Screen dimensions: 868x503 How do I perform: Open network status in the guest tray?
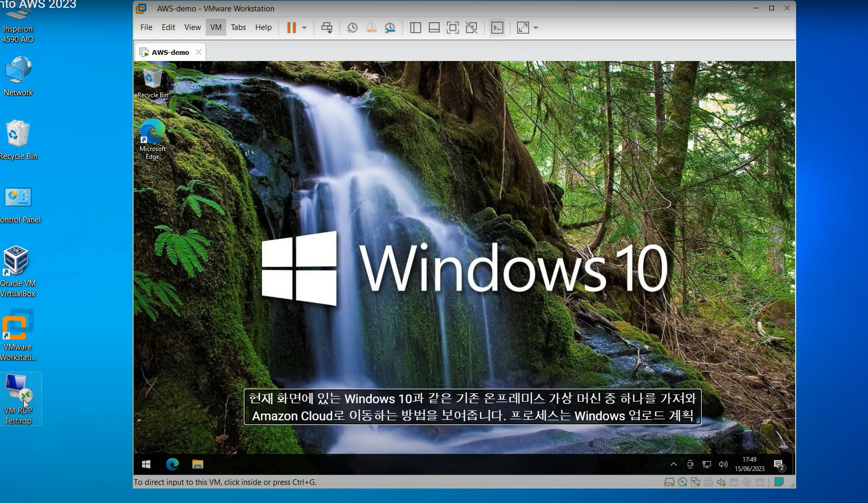pyautogui.click(x=707, y=464)
